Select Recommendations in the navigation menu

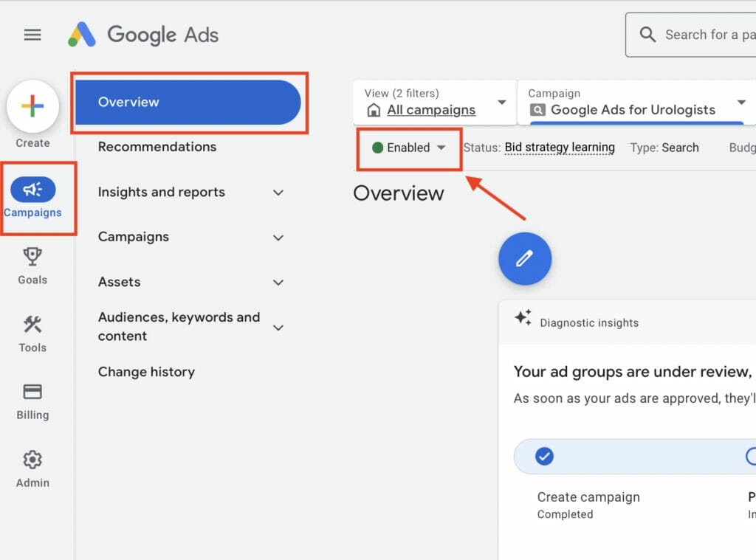[x=157, y=147]
